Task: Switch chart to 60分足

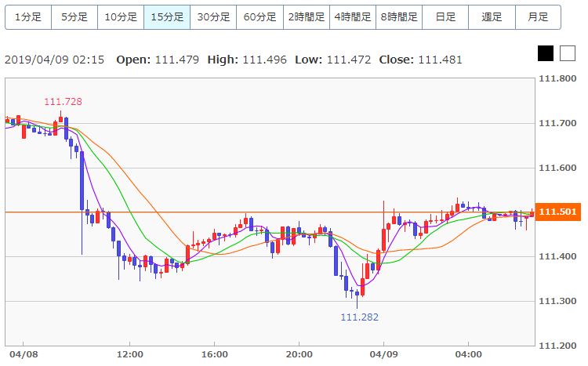Action: coord(260,17)
